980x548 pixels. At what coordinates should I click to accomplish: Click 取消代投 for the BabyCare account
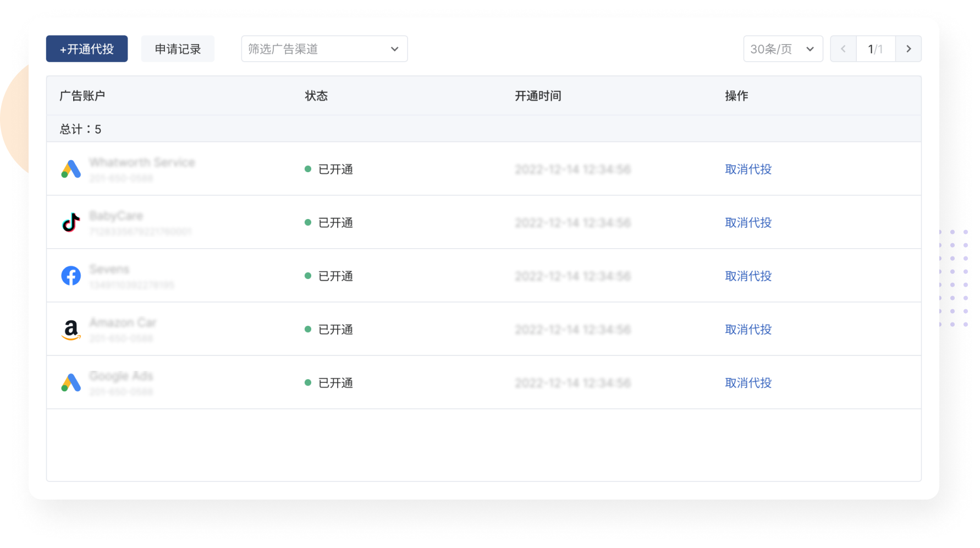(748, 222)
